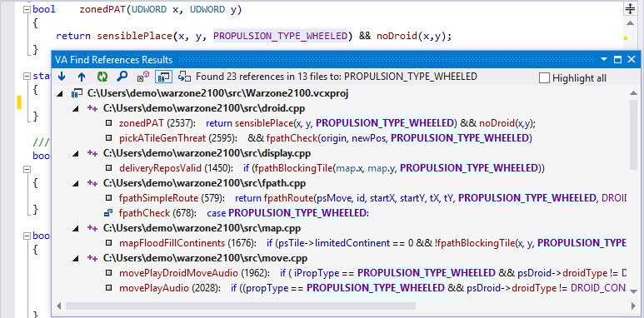Click the reference icon beside fpathSimpleRoute (579)
This screenshot has height=318, width=644.
tap(109, 198)
